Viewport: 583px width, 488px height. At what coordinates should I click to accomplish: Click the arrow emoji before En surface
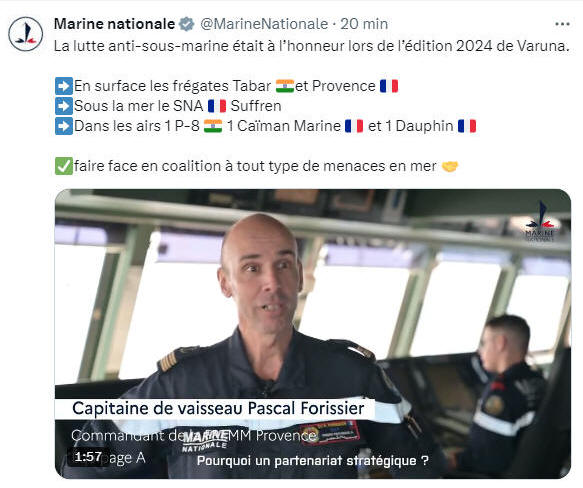click(64, 86)
